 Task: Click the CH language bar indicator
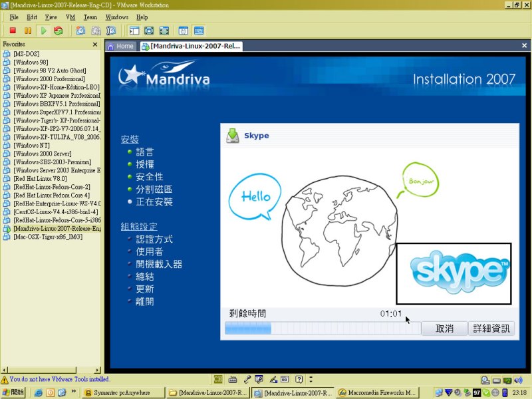pyautogui.click(x=218, y=379)
